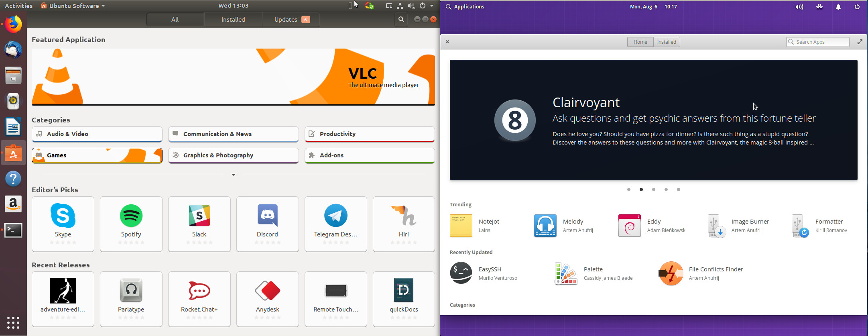
Task: Open the Rocket.Chat+ app tile
Action: (x=199, y=299)
